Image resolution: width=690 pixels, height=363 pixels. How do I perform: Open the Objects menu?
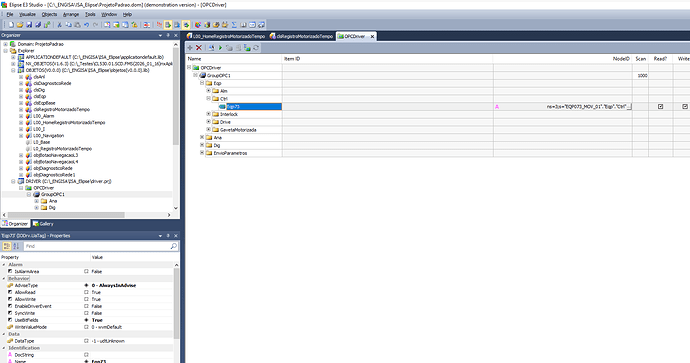[49, 15]
